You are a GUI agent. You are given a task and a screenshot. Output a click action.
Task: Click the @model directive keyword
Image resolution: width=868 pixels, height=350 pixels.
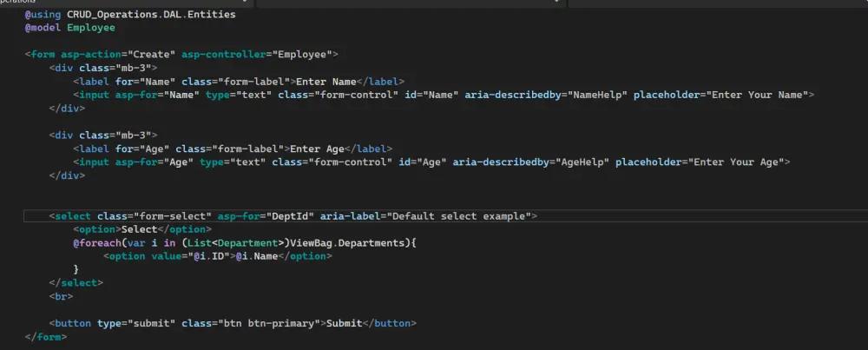pyautogui.click(x=43, y=28)
